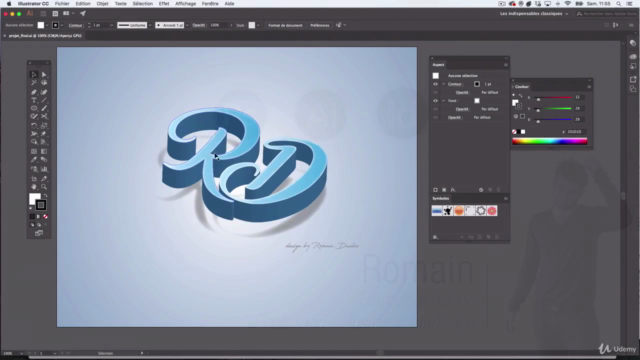Click the Contour stroke swatch in the Aspect panel
The height and width of the screenshot is (360, 640).
click(477, 84)
